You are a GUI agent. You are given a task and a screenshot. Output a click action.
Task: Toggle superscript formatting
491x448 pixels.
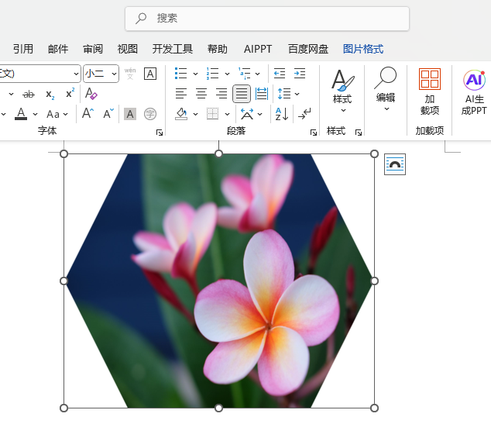coord(70,93)
